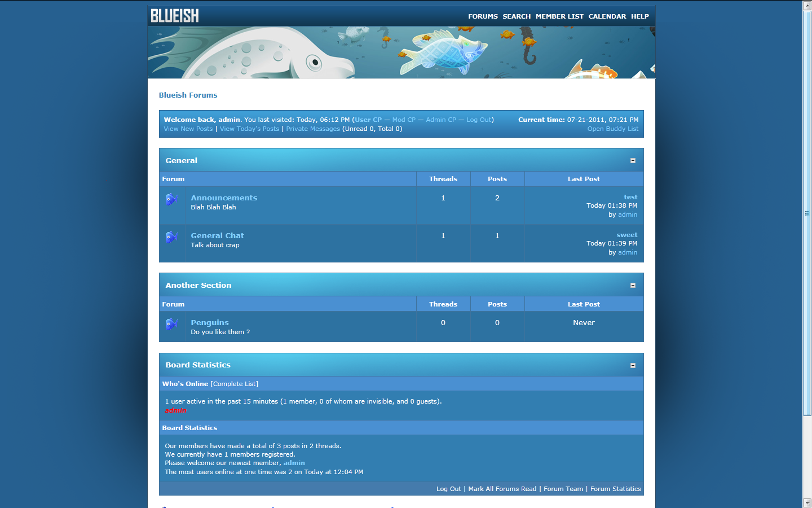Open Forum Statistics page
This screenshot has width=812, height=508.
(616, 489)
